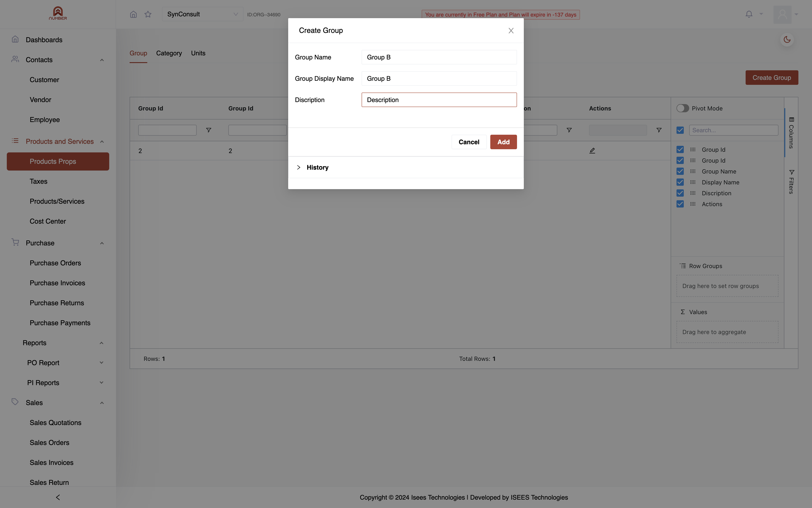The image size is (812, 508).
Task: Uncheck the Display Name column checkbox
Action: (x=680, y=182)
